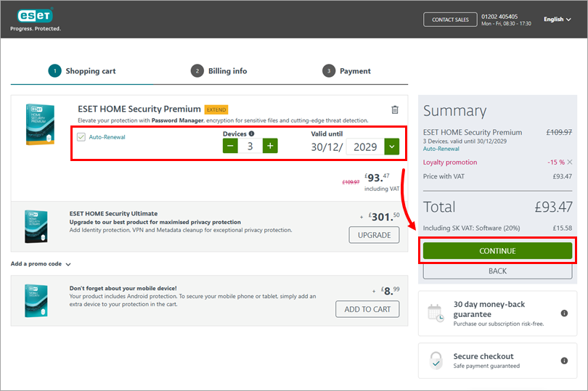Click the devices count field showing 3

250,146
